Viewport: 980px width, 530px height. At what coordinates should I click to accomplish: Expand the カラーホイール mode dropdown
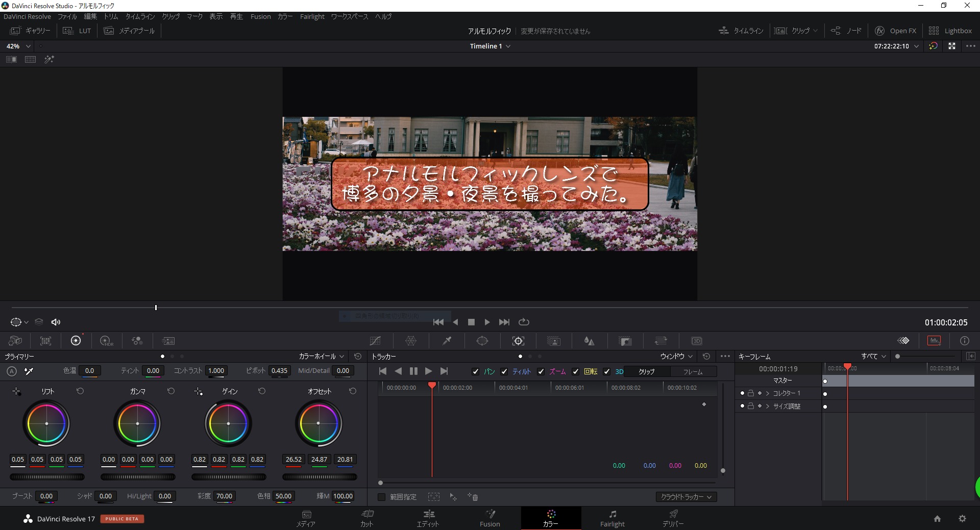coord(322,357)
